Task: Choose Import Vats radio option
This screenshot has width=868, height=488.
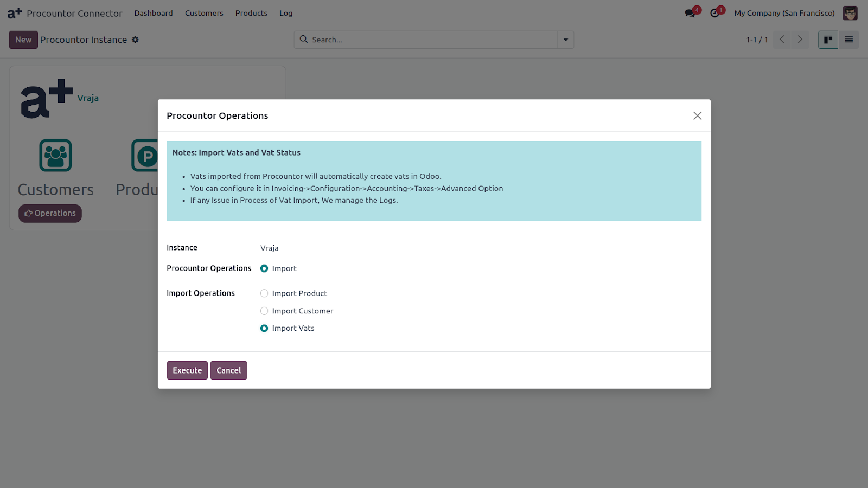Action: pyautogui.click(x=264, y=328)
